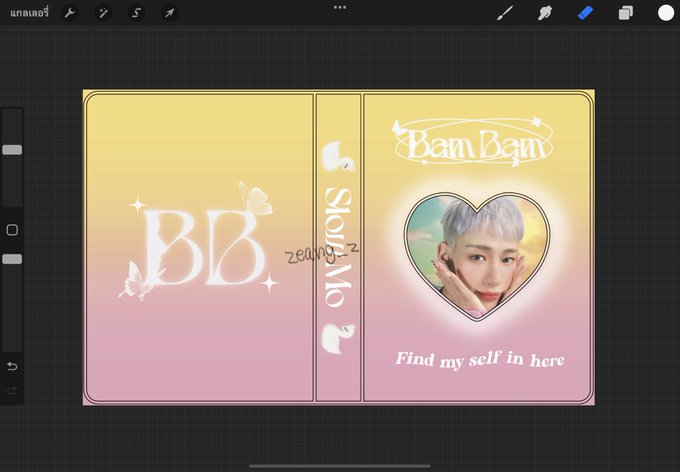This screenshot has height=472, width=680.
Task: Click the undo arrow in sidebar
Action: pyautogui.click(x=12, y=367)
